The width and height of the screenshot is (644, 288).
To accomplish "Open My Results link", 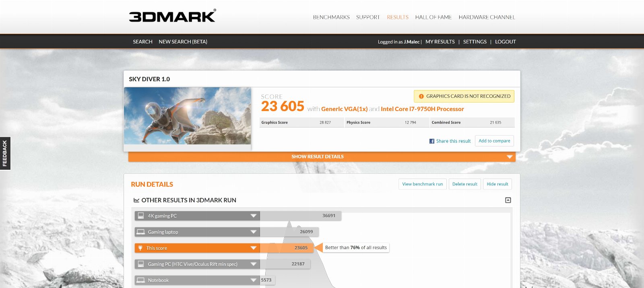I will click(x=440, y=41).
